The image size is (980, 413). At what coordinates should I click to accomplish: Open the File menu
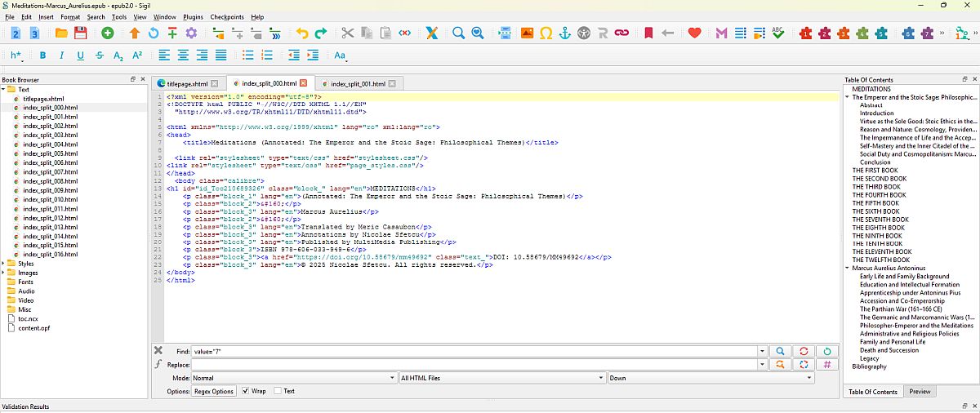9,16
